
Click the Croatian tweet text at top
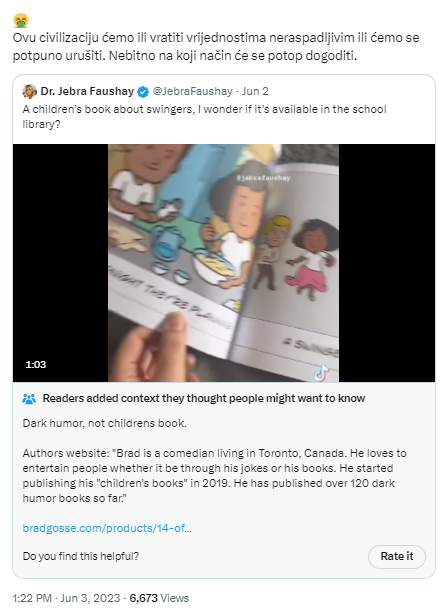216,47
